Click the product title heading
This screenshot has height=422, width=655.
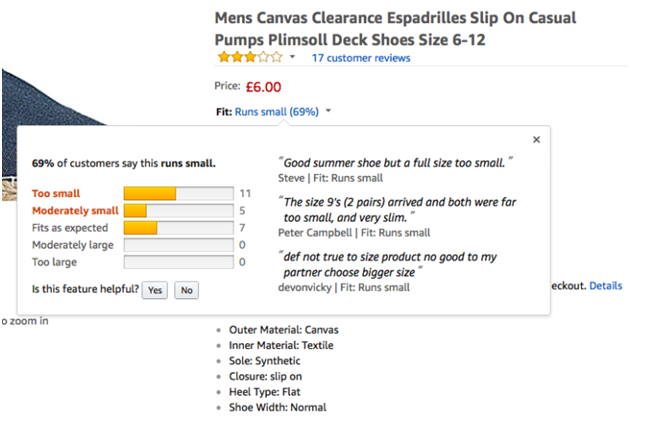coord(395,28)
